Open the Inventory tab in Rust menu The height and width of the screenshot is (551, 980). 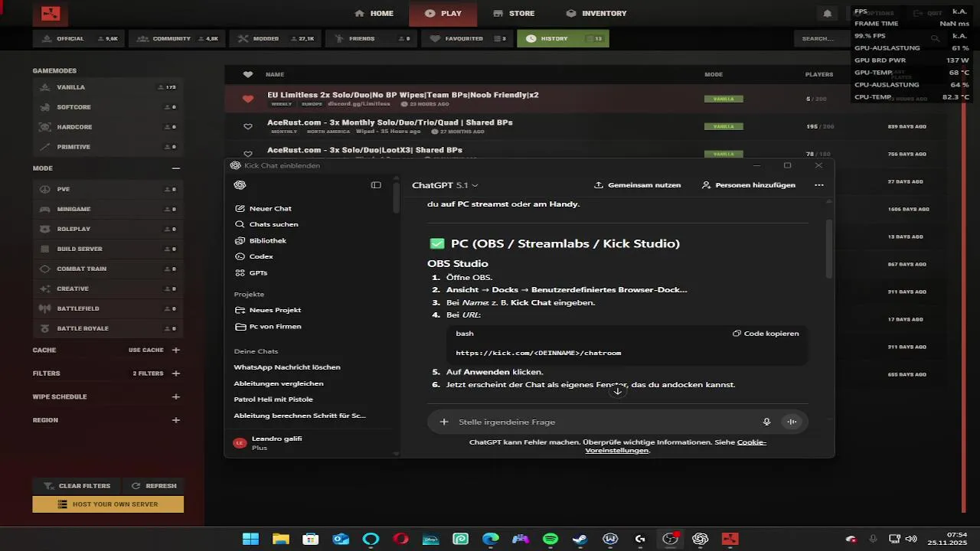tap(596, 13)
